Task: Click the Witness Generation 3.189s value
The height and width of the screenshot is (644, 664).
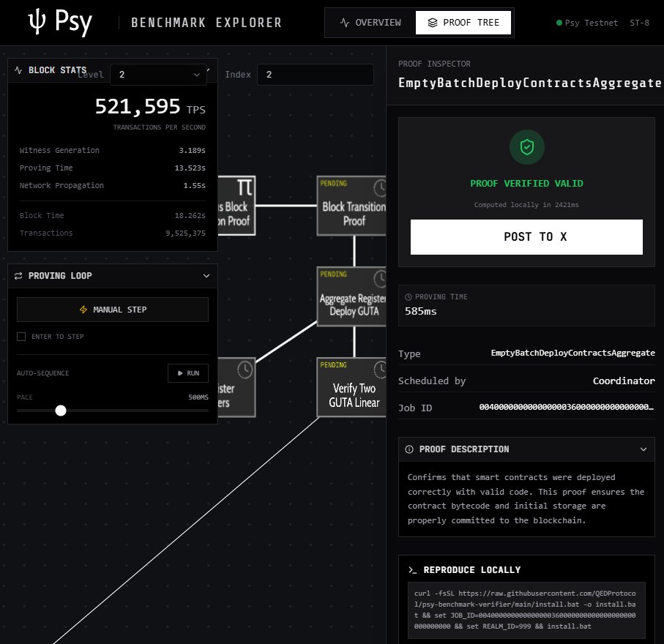Action: click(193, 150)
